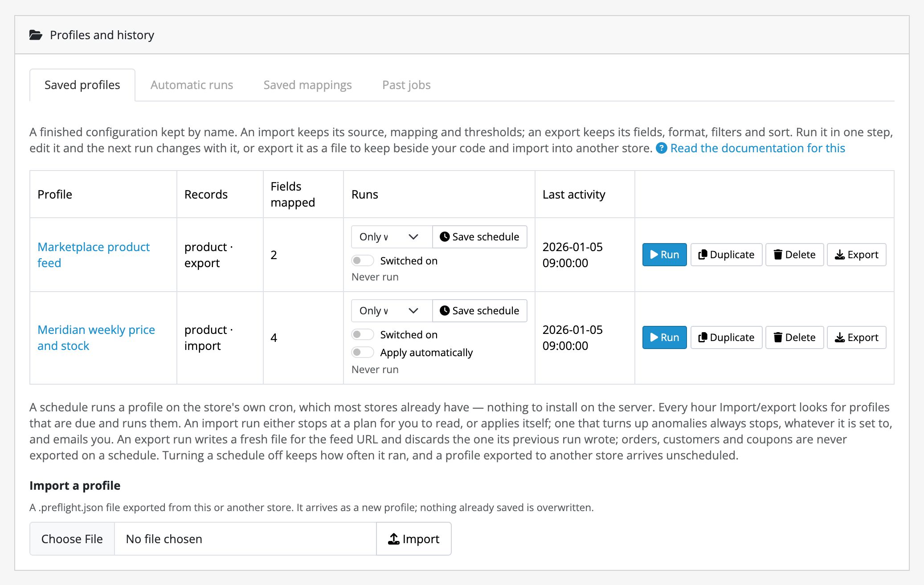Run the Marketplace product feed profile
924x585 pixels.
pyautogui.click(x=664, y=255)
